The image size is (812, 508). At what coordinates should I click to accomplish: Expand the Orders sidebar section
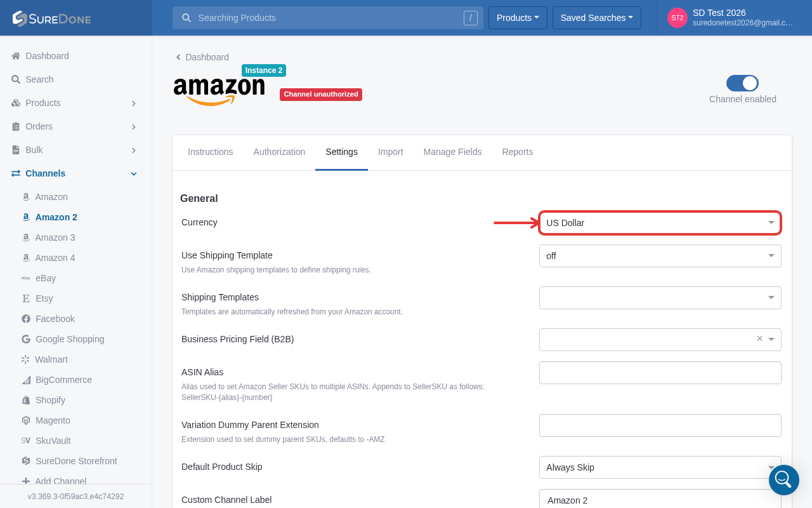[x=134, y=126]
